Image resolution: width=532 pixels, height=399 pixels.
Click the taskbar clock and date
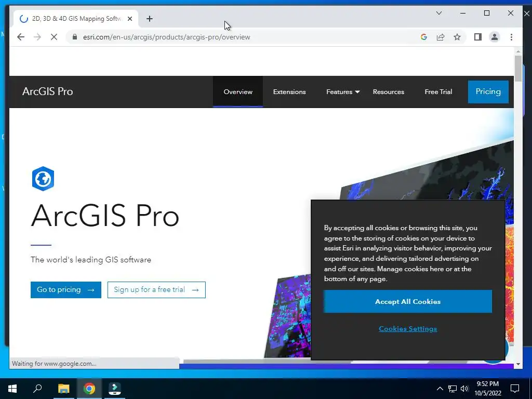(x=487, y=389)
